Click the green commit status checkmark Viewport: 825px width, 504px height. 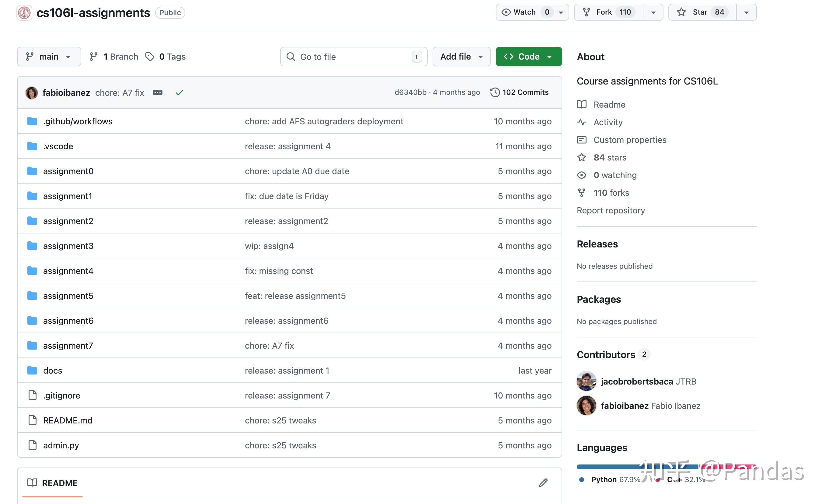(x=179, y=93)
